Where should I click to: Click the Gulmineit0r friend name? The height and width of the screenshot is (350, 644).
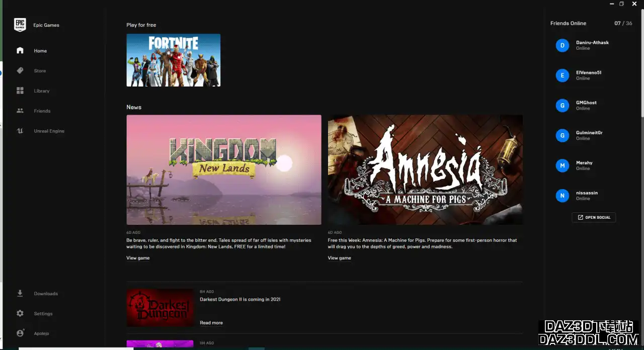[x=589, y=133]
